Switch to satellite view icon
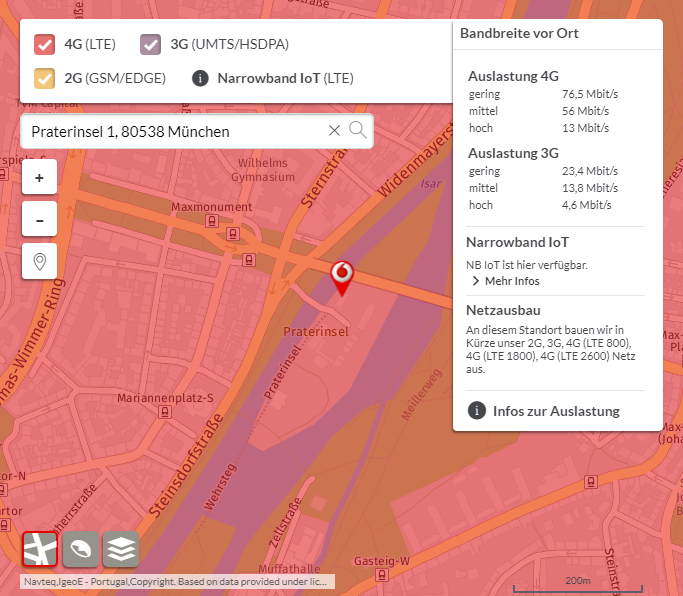This screenshot has height=596, width=683. click(80, 549)
